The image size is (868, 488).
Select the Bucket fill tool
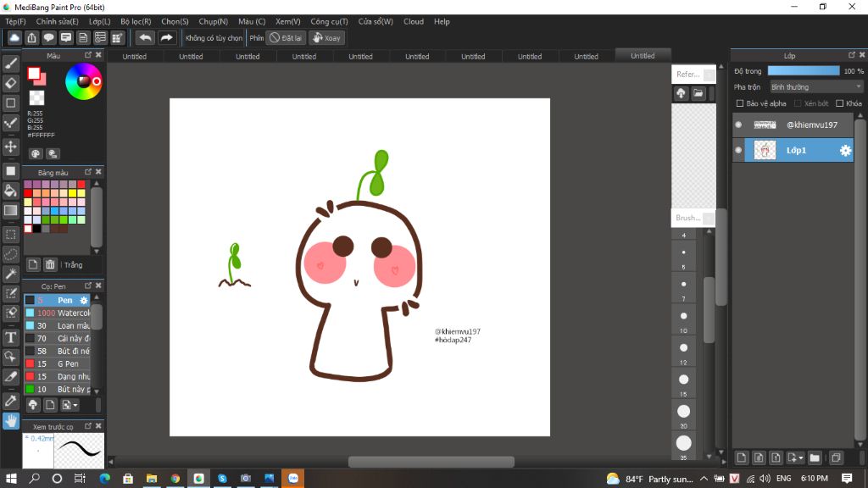pos(10,191)
